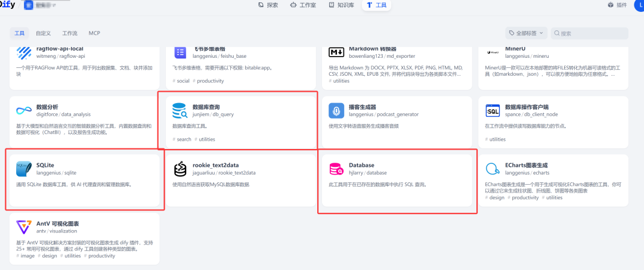The width and height of the screenshot is (644, 270).
Task: Select the 工具 sub-tab
Action: tap(19, 33)
